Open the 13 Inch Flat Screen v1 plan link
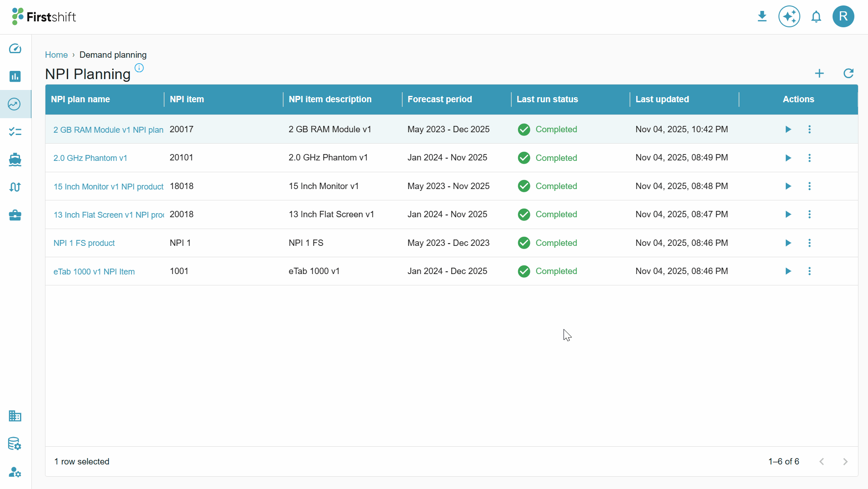Screen dimensions: 868x489 (x=109, y=215)
